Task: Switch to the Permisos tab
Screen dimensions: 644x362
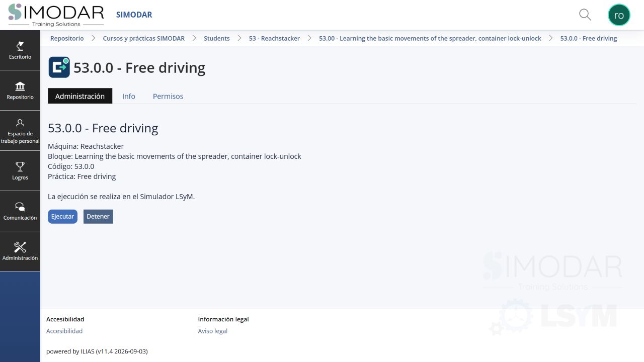Action: pyautogui.click(x=168, y=96)
